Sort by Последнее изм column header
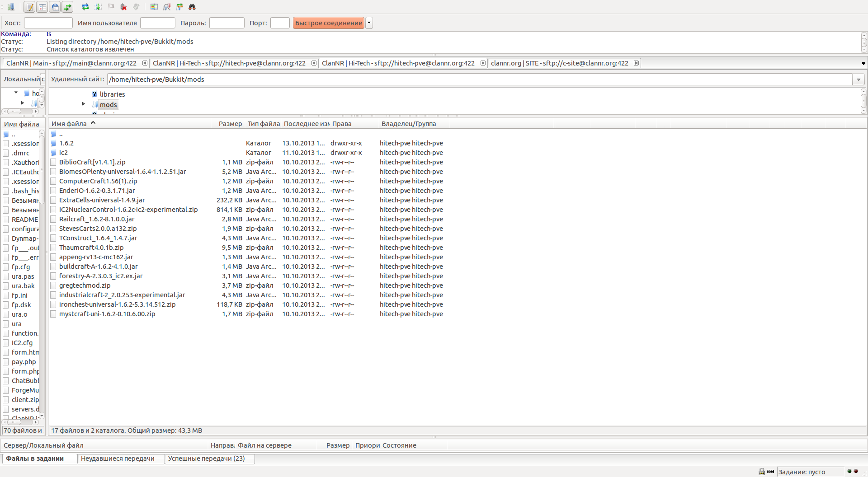The image size is (868, 477). (x=307, y=124)
